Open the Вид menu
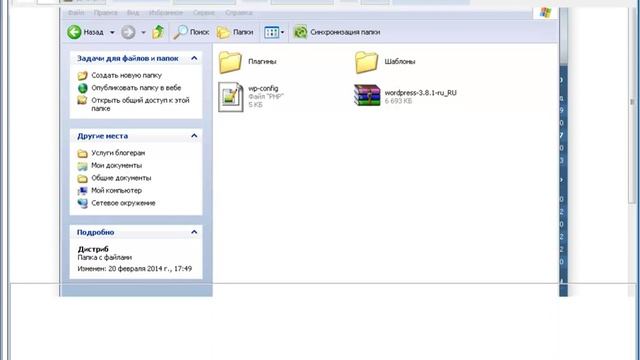Image resolution: width=640 pixels, height=360 pixels. tap(133, 13)
